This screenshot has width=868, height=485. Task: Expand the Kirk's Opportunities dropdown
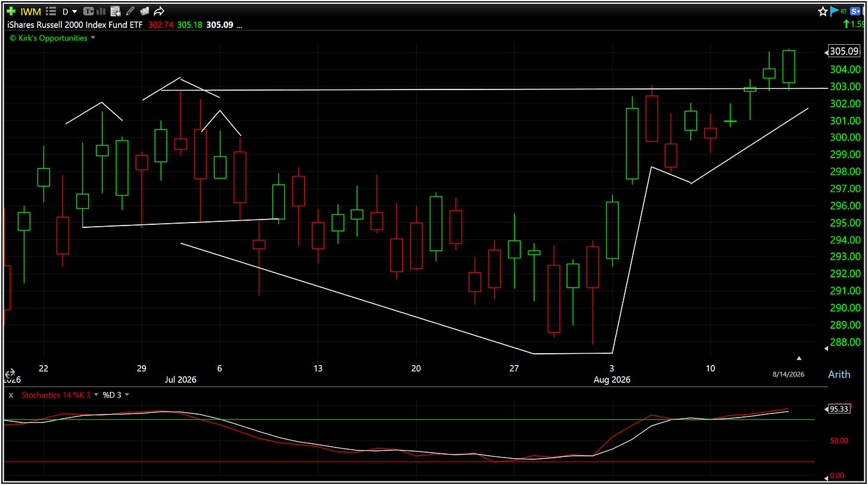92,38
